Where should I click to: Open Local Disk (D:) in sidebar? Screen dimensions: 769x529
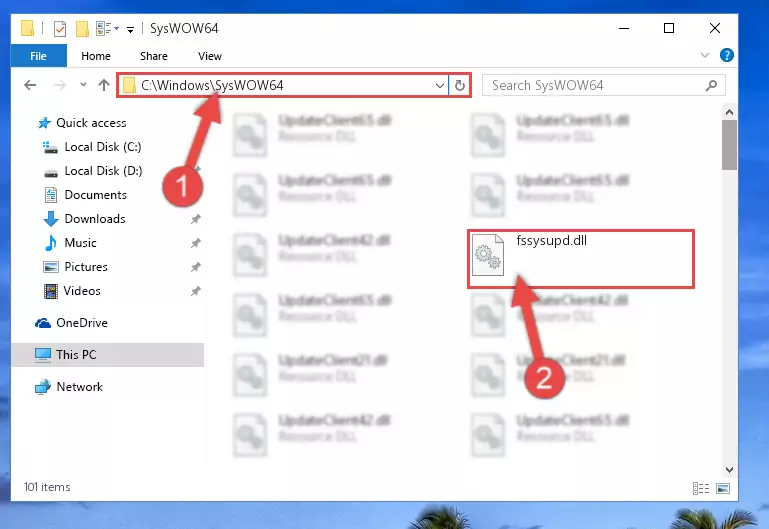click(x=103, y=171)
